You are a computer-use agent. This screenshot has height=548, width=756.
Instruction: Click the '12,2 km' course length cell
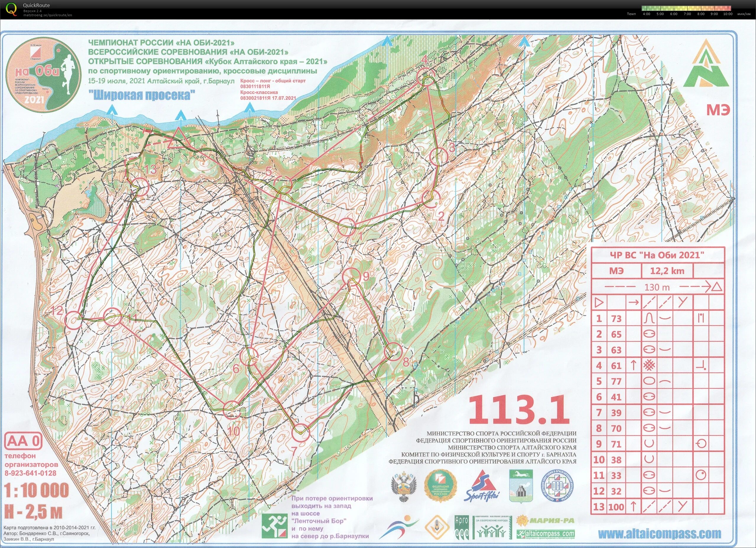tap(667, 271)
